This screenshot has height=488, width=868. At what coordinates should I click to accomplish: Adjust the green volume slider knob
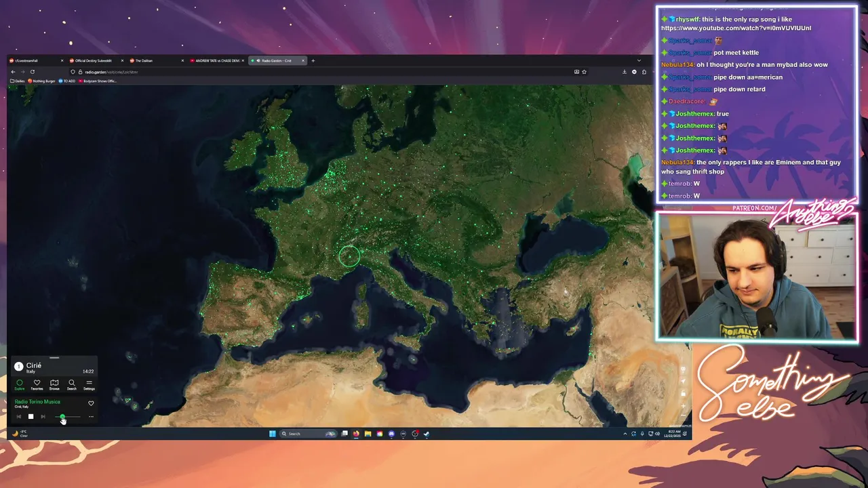(62, 416)
